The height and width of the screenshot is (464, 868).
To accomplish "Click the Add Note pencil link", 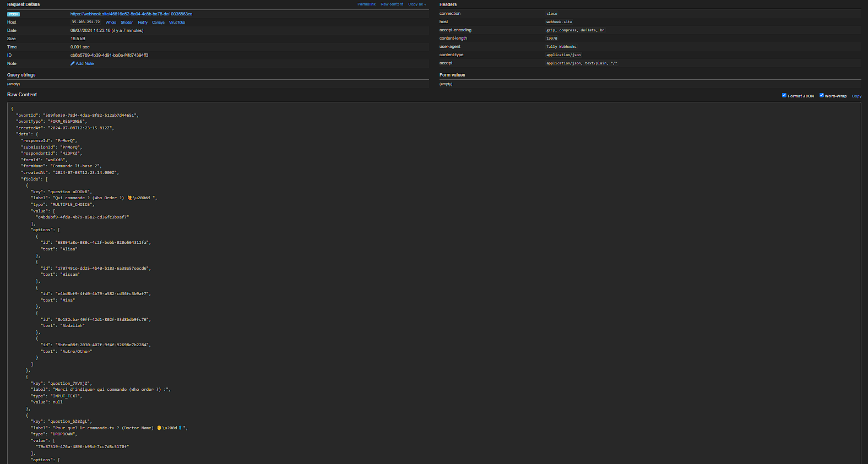I will (x=82, y=63).
